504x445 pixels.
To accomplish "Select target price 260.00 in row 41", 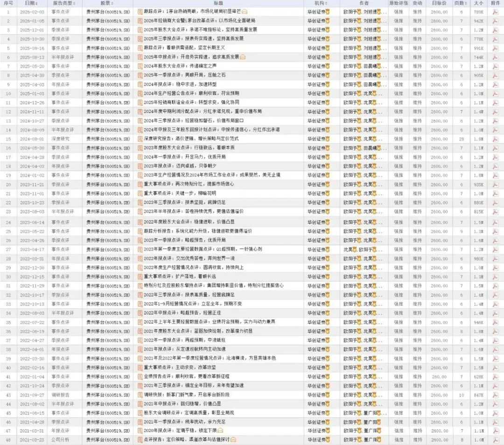I will tap(439, 376).
